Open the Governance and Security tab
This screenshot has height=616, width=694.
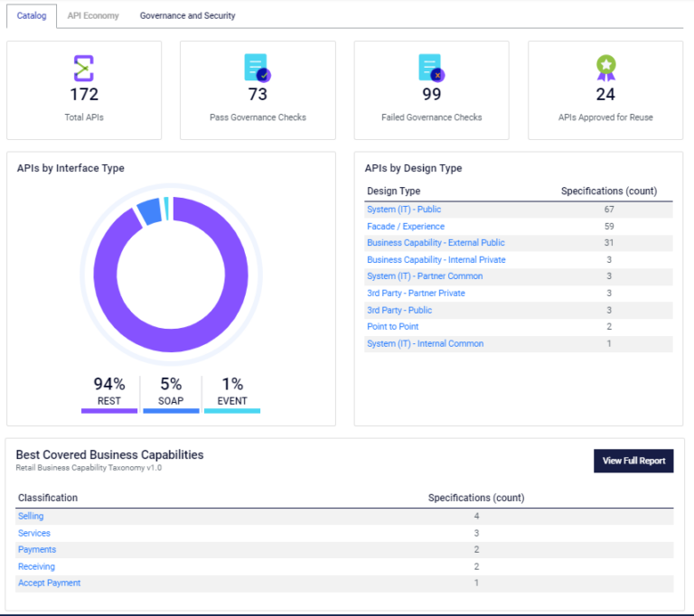coord(187,16)
